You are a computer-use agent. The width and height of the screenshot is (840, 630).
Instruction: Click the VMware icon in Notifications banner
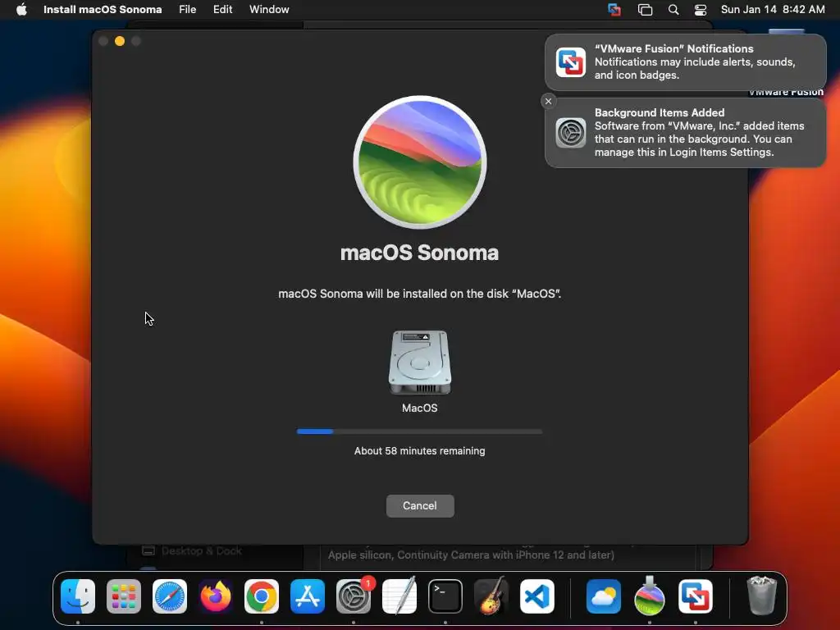(571, 62)
